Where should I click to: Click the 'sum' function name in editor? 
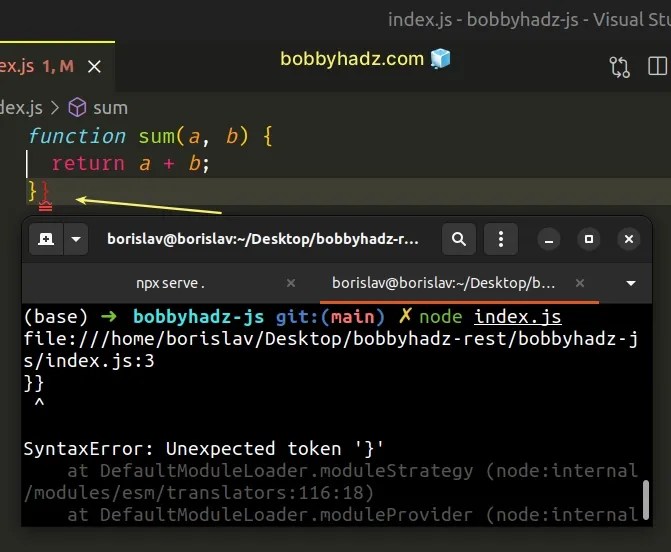(x=157, y=137)
